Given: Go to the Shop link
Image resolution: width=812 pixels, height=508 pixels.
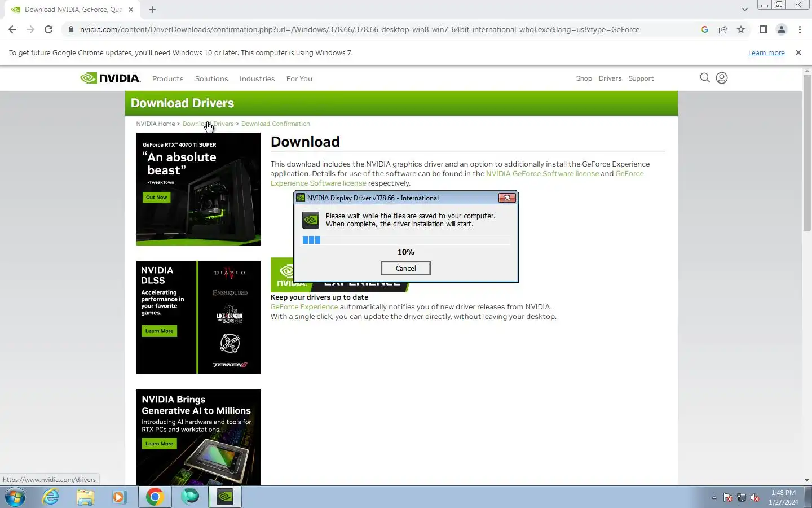Looking at the screenshot, I should click(x=584, y=78).
